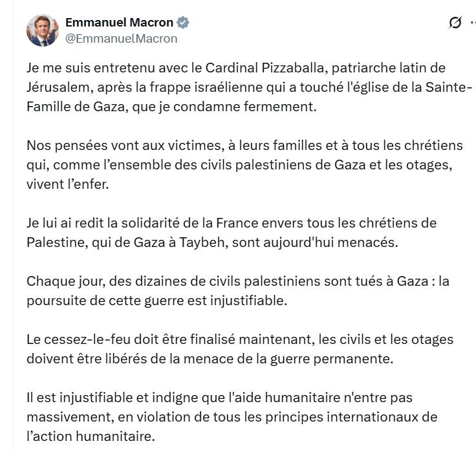Click the blue verified badge
The image size is (476, 450).
coord(183,23)
